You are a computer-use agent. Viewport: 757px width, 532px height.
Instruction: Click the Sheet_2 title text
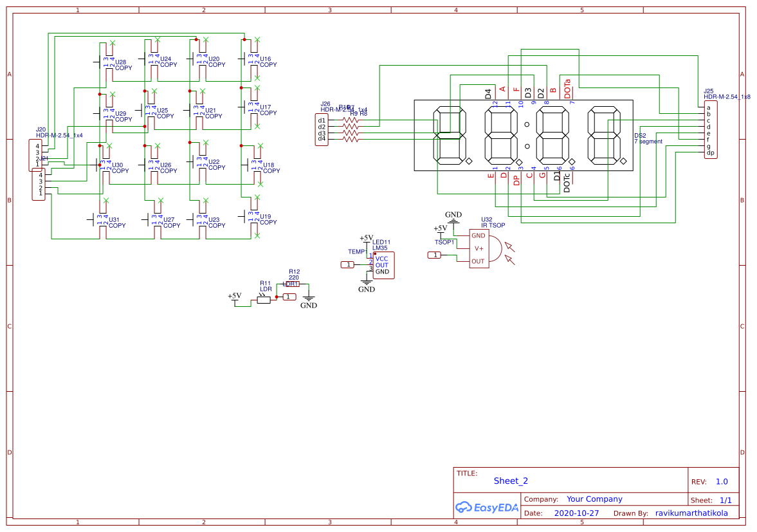(509, 481)
